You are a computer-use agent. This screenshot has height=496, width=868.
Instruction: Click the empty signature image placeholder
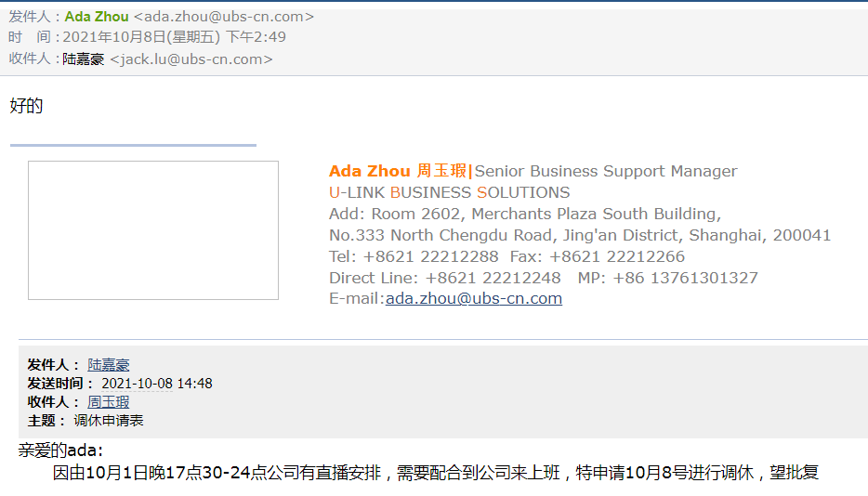(153, 230)
